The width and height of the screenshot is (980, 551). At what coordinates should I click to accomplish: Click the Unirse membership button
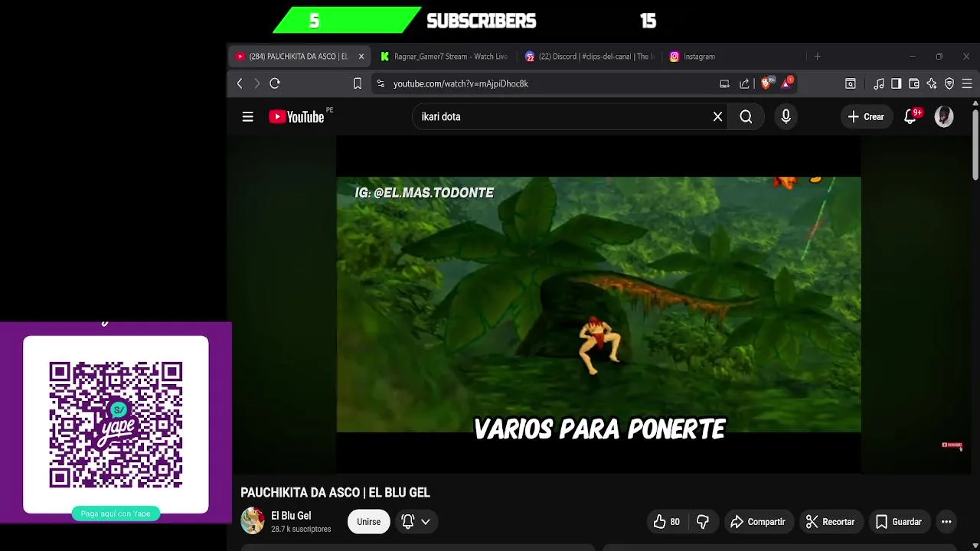(x=368, y=522)
